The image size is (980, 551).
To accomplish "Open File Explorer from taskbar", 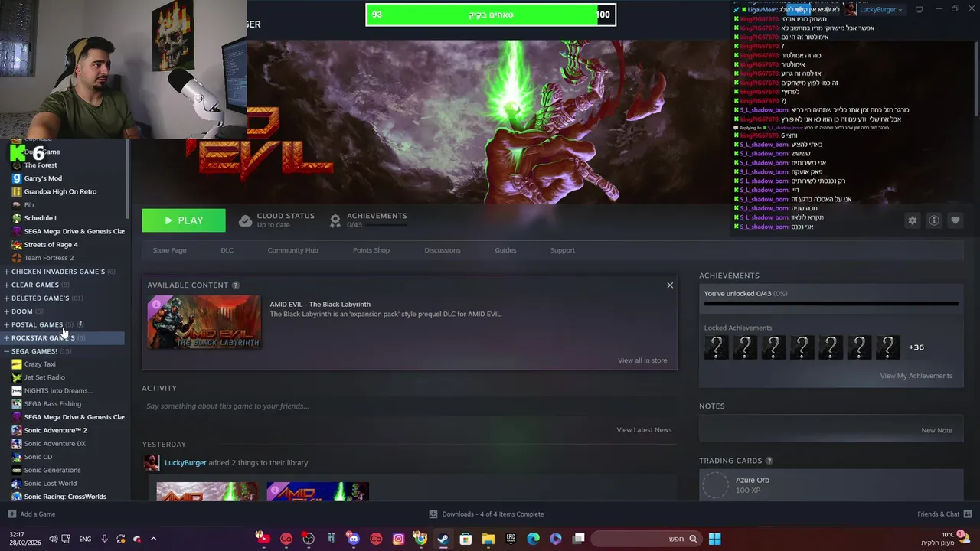I will (x=488, y=539).
